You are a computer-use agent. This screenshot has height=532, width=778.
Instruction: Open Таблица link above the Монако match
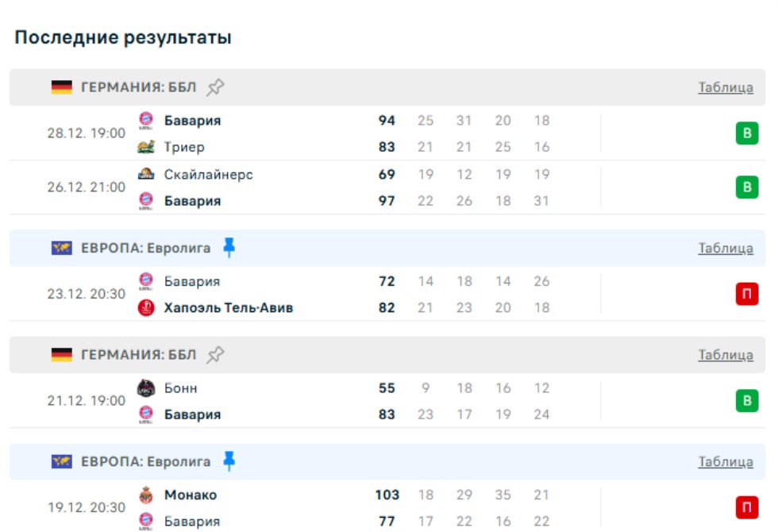pyautogui.click(x=726, y=461)
